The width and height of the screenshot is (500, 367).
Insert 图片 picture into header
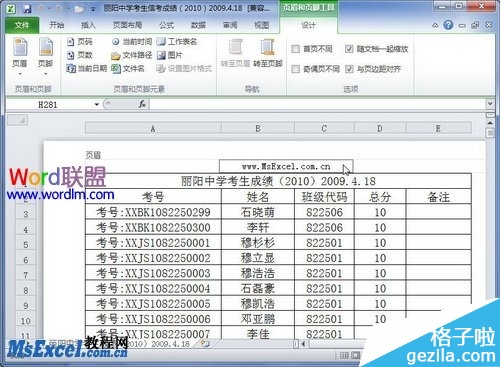170,55
